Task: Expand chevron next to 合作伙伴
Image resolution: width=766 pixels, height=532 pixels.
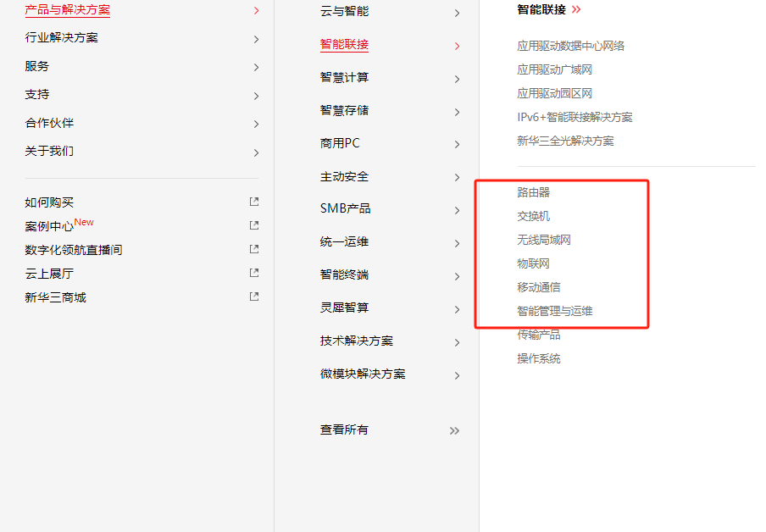Action: [x=257, y=124]
